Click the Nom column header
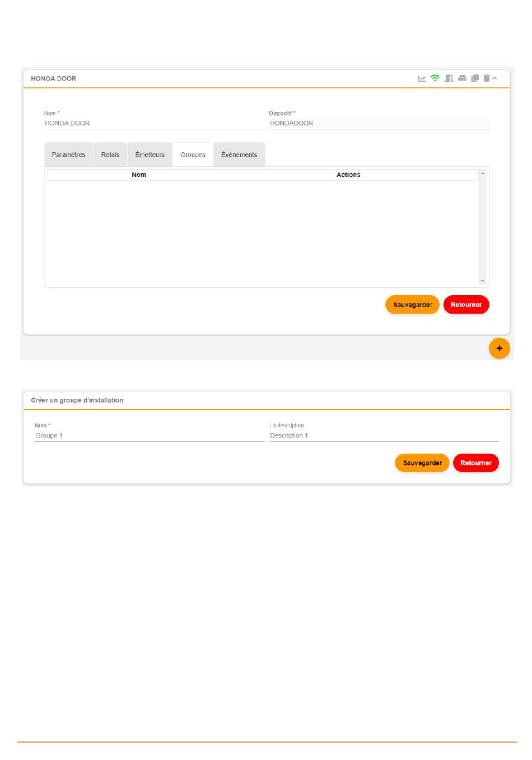This screenshot has width=532, height=760. (139, 175)
